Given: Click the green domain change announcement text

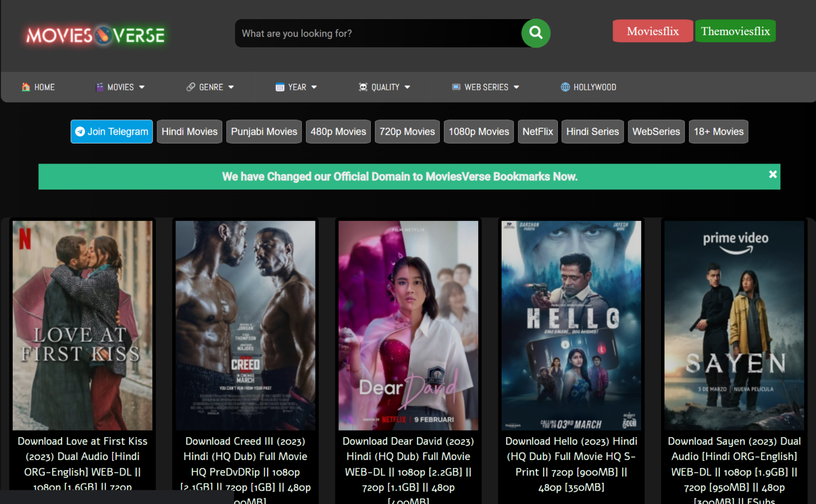Looking at the screenshot, I should (x=399, y=176).
